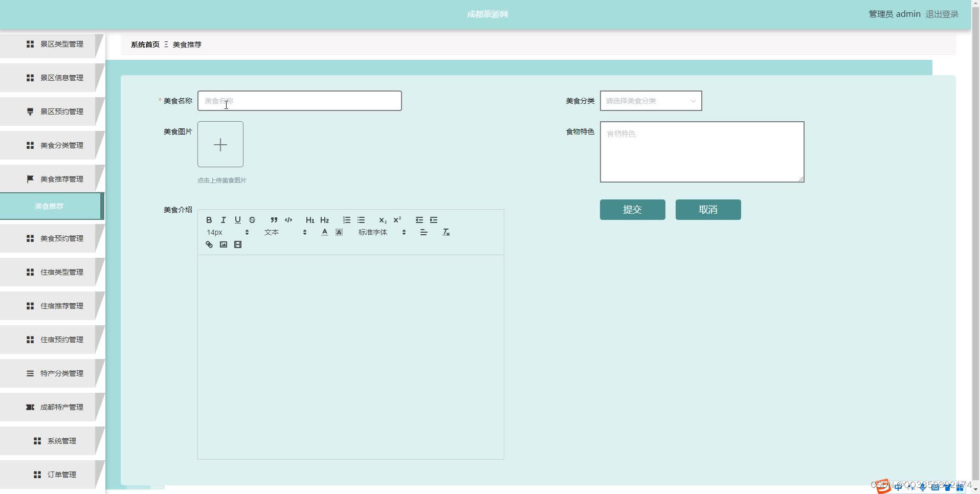The height and width of the screenshot is (494, 980).
Task: Open 景区预约管理 sidebar menu
Action: coord(52,111)
